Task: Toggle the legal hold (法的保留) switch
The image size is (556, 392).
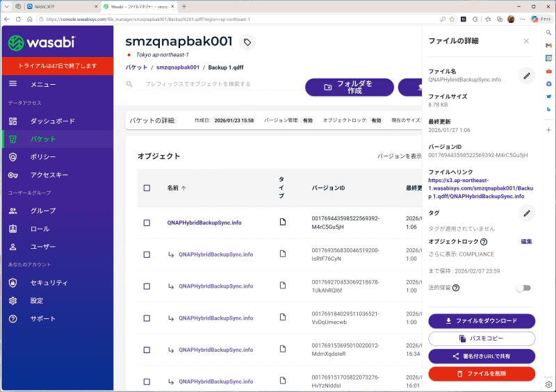Action: pyautogui.click(x=523, y=288)
